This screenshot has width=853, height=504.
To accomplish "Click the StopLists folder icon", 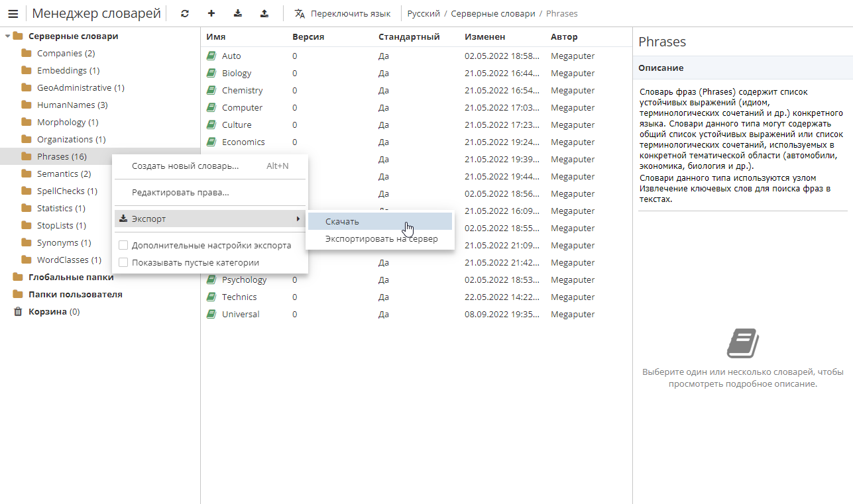I will tap(27, 225).
